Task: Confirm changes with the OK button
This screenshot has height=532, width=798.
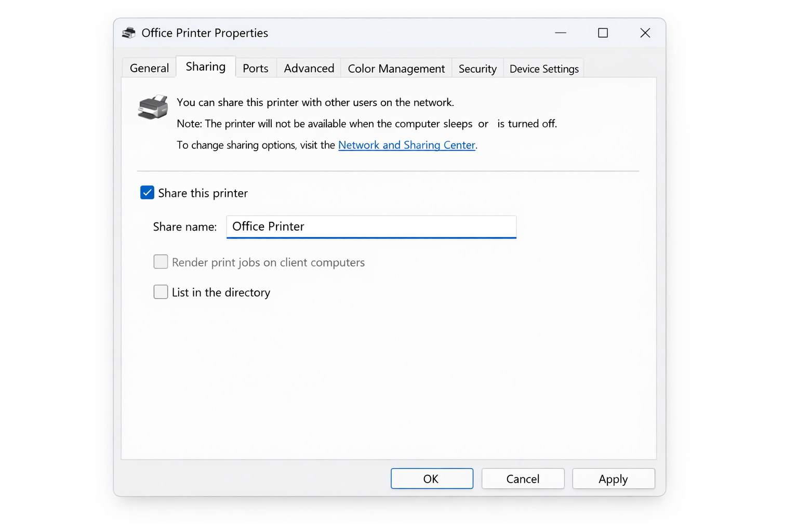Action: pyautogui.click(x=432, y=478)
